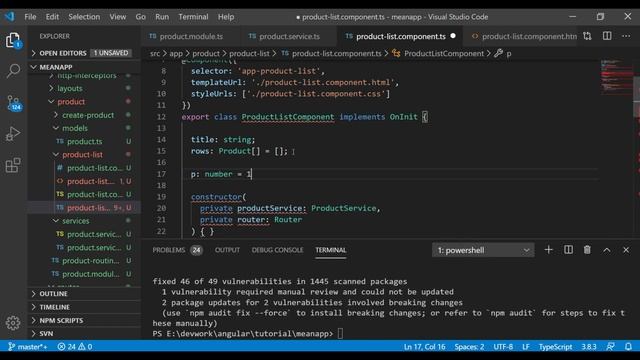
Task: Click the code minimap overview
Action: pos(616,78)
